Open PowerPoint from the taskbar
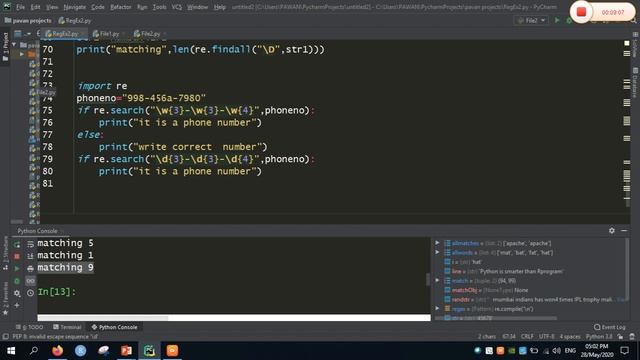The height and width of the screenshot is (360, 640). (x=126, y=351)
